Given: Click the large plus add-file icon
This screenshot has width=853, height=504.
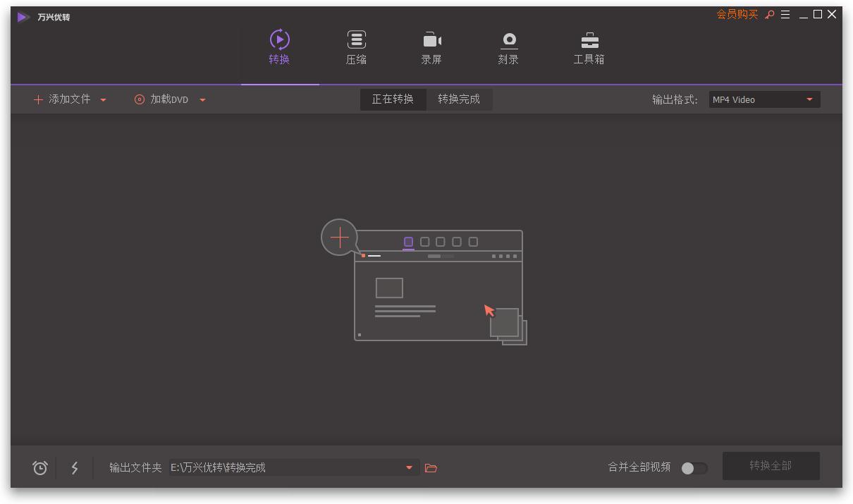Looking at the screenshot, I should point(339,238).
